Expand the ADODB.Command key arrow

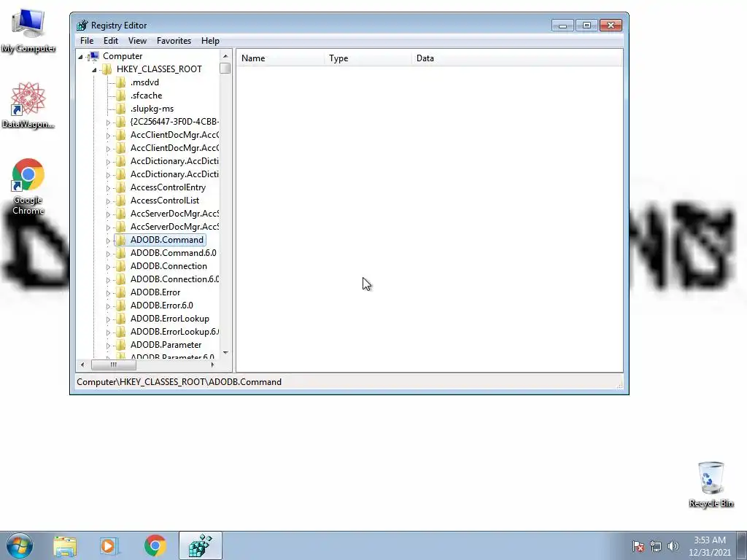[108, 241]
